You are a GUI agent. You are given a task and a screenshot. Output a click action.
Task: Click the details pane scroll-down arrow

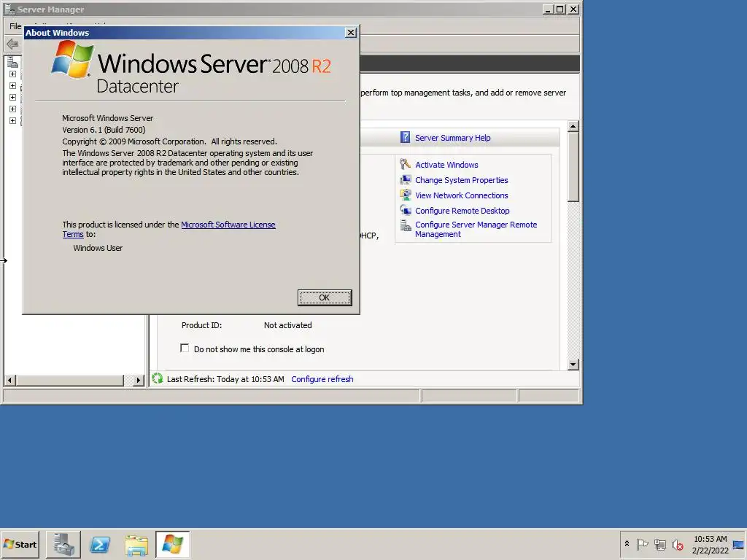coord(573,365)
